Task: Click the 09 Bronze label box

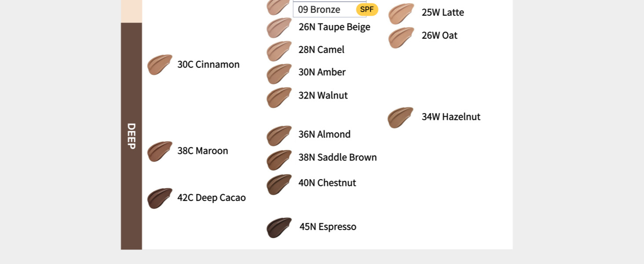Action: pos(329,9)
